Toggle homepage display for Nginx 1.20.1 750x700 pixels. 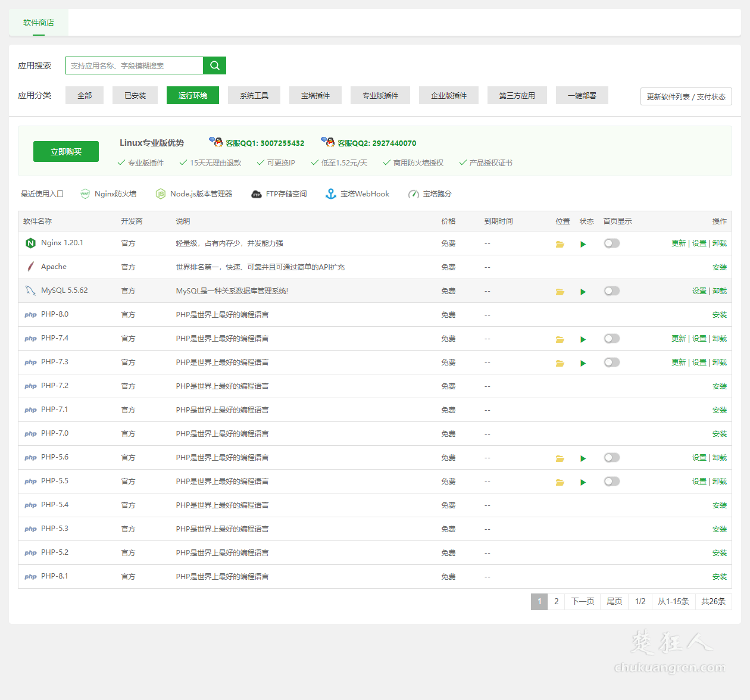[612, 243]
